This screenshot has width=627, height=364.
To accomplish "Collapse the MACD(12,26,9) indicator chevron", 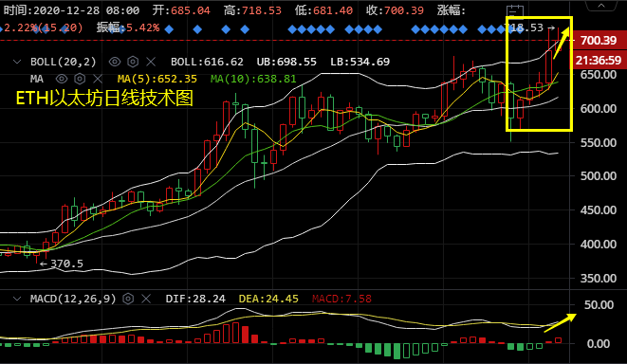I will pos(17,299).
